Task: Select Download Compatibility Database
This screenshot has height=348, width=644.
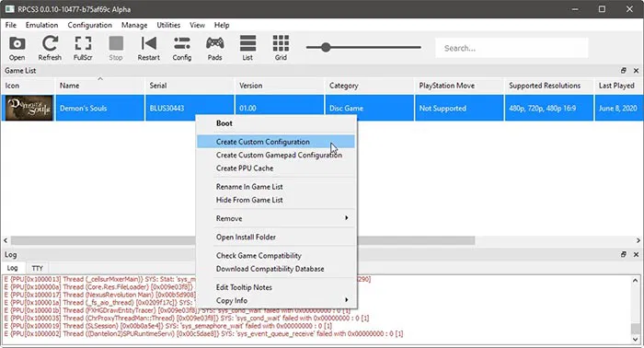Action: 276,269
